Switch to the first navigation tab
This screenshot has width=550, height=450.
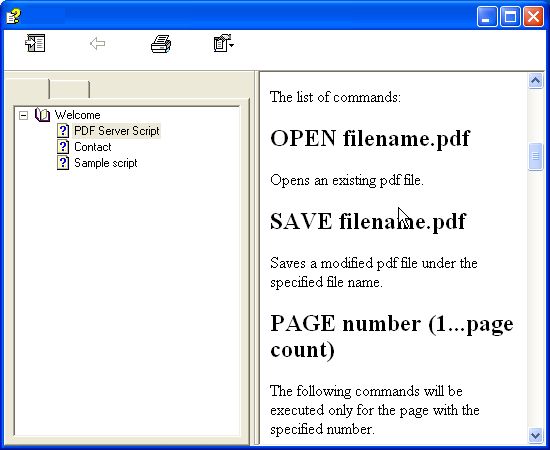pos(27,89)
